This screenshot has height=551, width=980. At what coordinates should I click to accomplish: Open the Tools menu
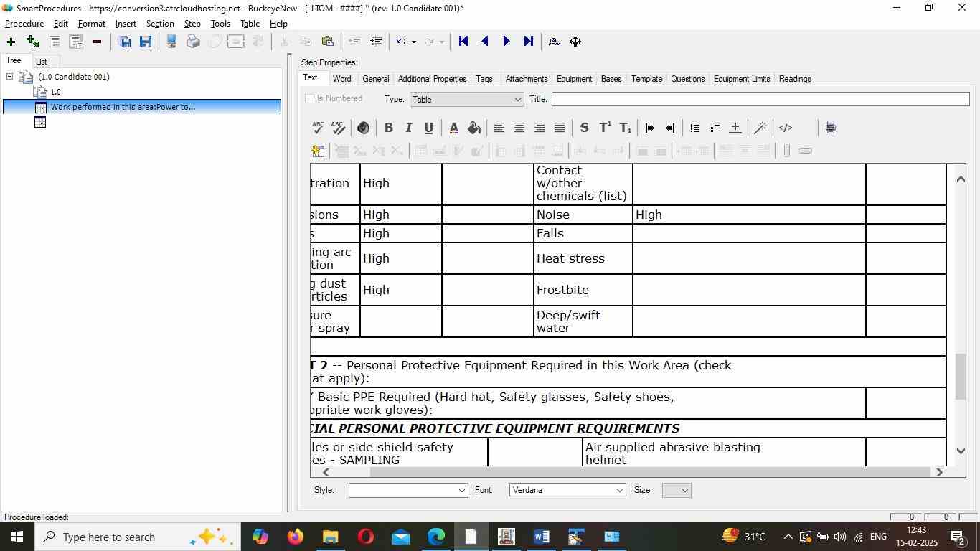tap(220, 24)
